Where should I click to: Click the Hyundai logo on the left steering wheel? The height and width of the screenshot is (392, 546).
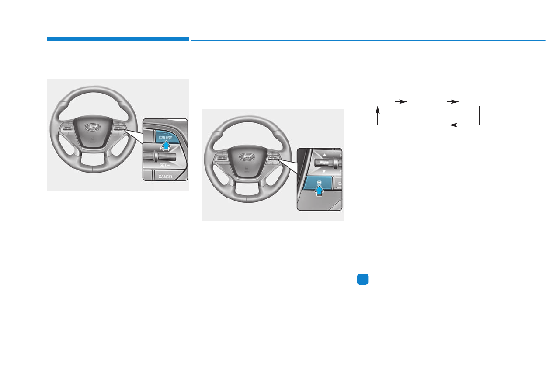click(x=92, y=126)
